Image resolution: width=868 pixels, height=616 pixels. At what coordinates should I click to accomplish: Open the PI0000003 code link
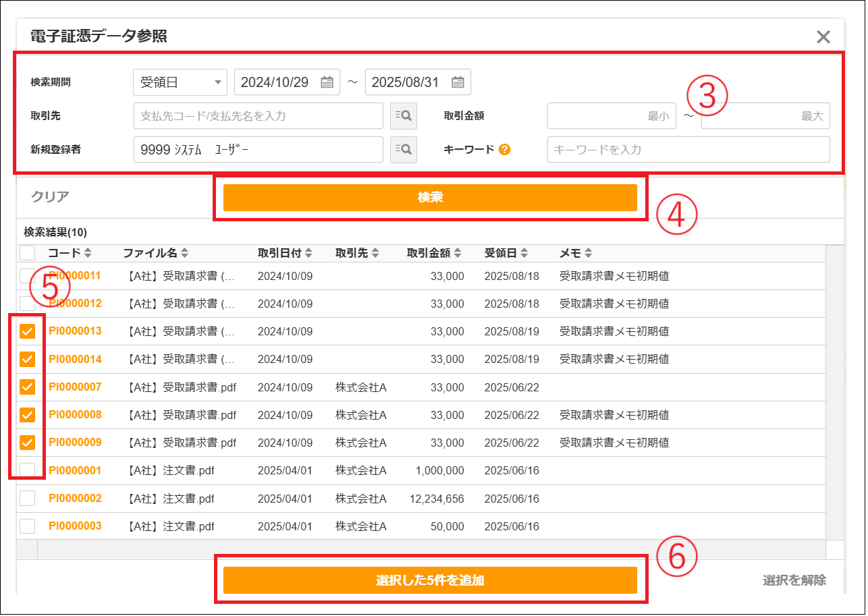coord(75,526)
